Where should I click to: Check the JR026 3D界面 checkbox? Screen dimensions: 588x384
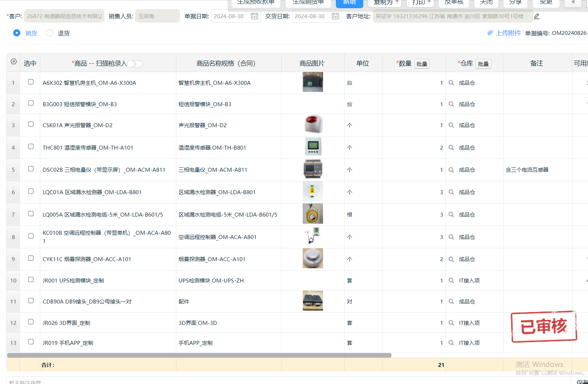(x=31, y=322)
